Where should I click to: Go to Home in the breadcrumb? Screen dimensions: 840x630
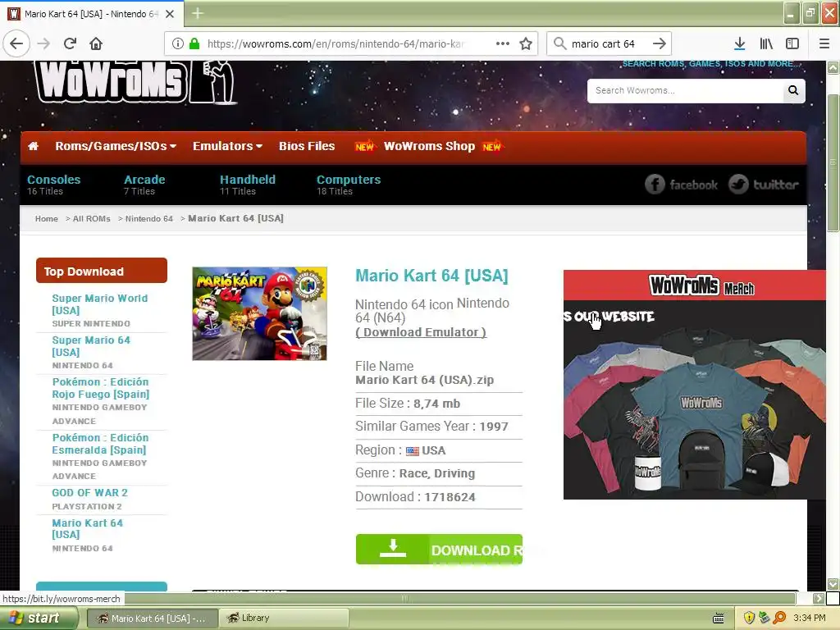47,218
